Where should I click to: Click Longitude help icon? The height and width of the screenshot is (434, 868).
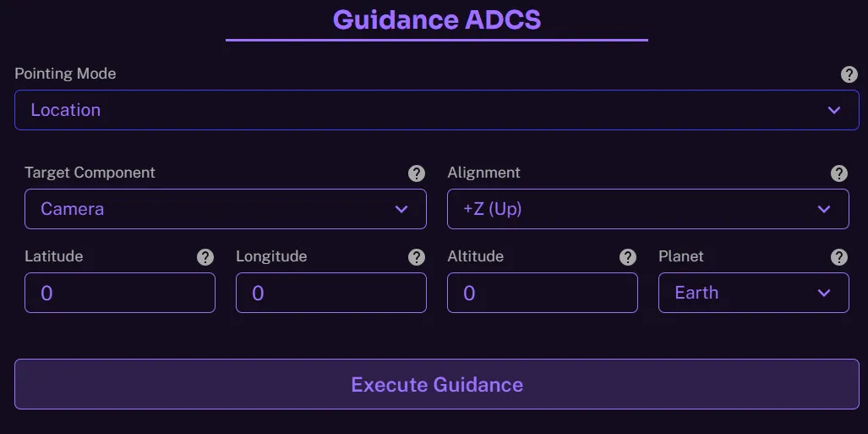(417, 257)
